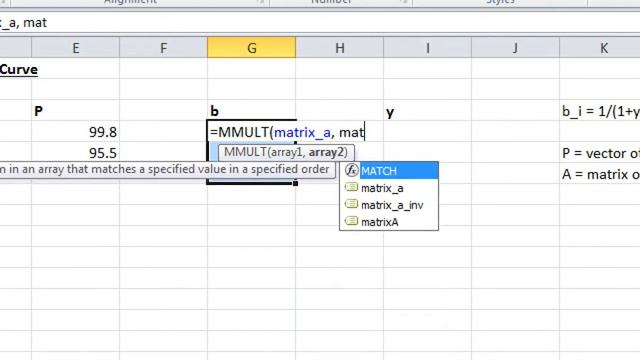This screenshot has width=640, height=360.
Task: Select column I header
Action: click(x=427, y=48)
